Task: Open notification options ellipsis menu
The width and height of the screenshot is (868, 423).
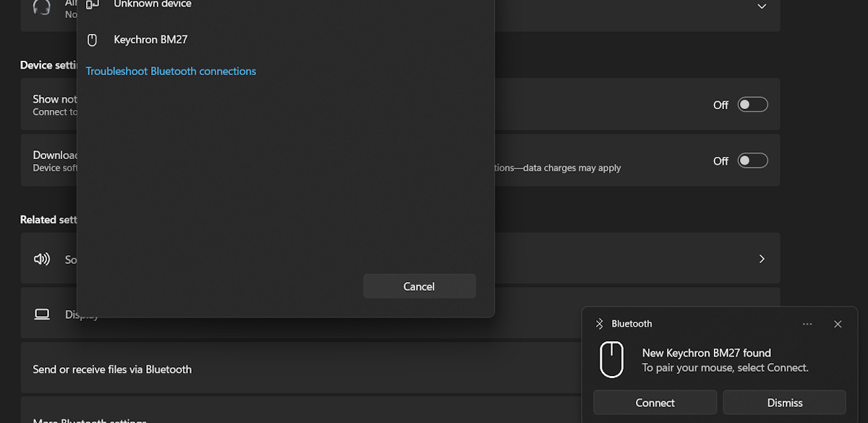Action: (807, 324)
